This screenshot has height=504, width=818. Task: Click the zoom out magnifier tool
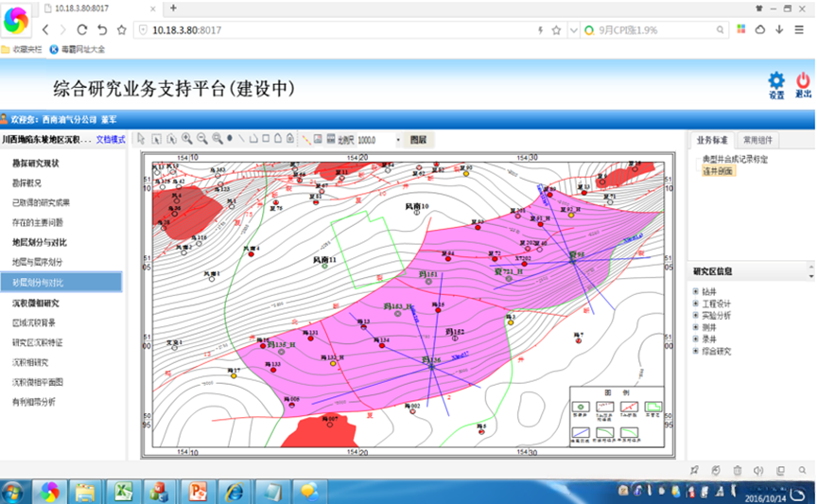pos(201,139)
